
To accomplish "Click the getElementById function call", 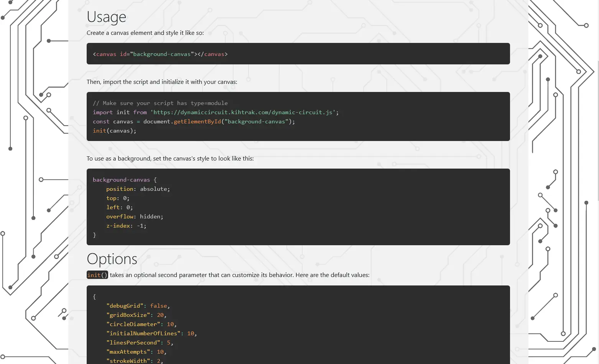I will pos(197,121).
